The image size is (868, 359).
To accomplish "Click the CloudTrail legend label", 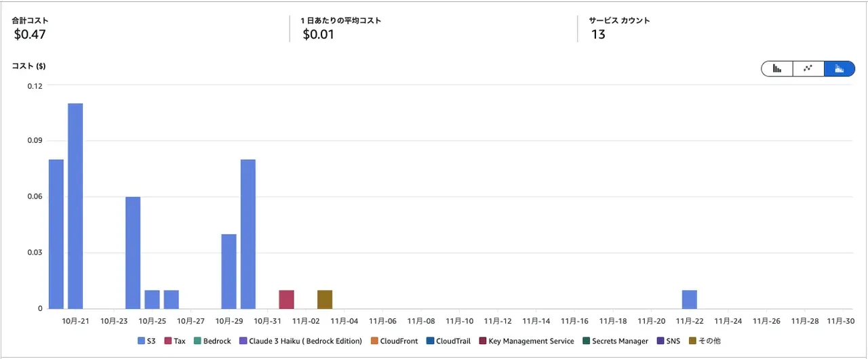I will (453, 341).
